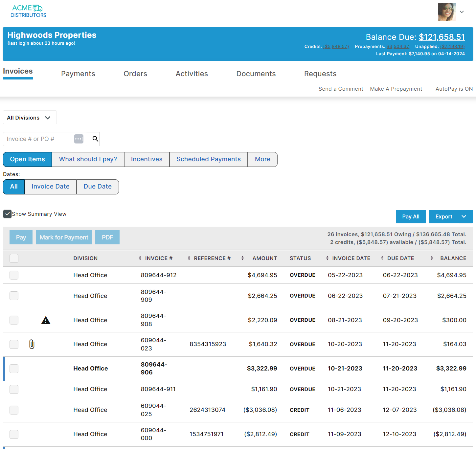Open the Make A Prepayment link
This screenshot has height=449, width=476.
(396, 89)
